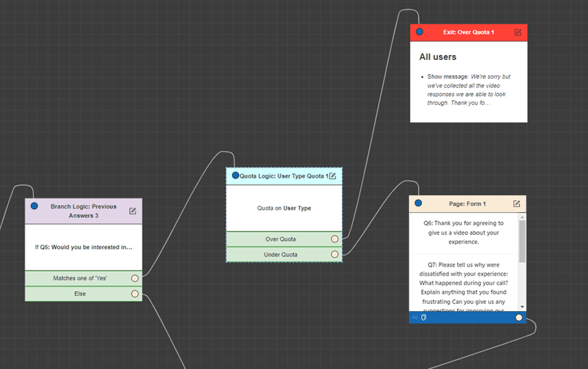The width and height of the screenshot is (588, 369).
Task: Select the Matches one of 'Yes' branch row
Action: pos(84,278)
